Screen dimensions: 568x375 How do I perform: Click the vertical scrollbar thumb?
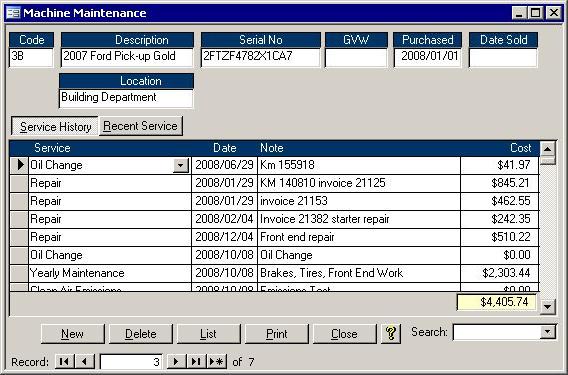click(547, 160)
